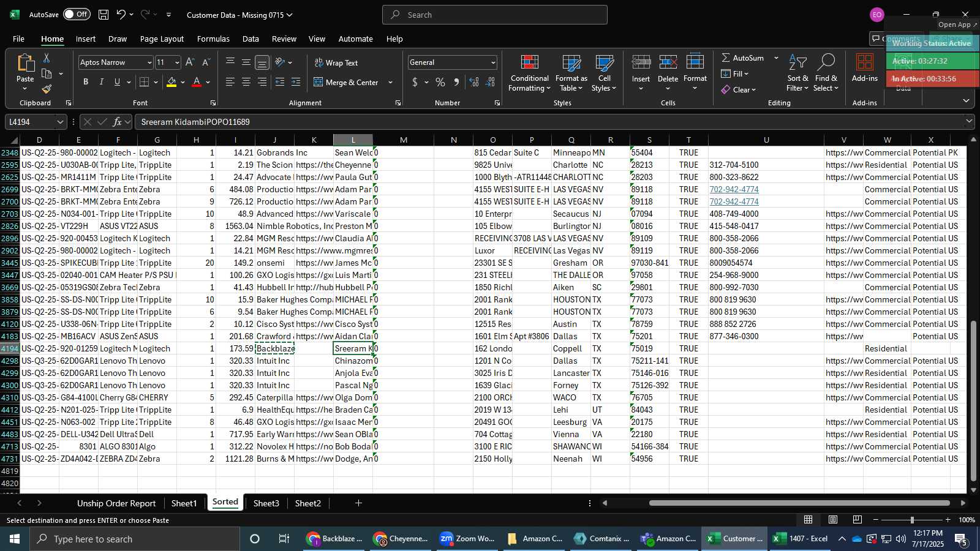This screenshot has width=980, height=551.
Task: Expand the AutoSum dropdown arrow
Action: [776, 58]
